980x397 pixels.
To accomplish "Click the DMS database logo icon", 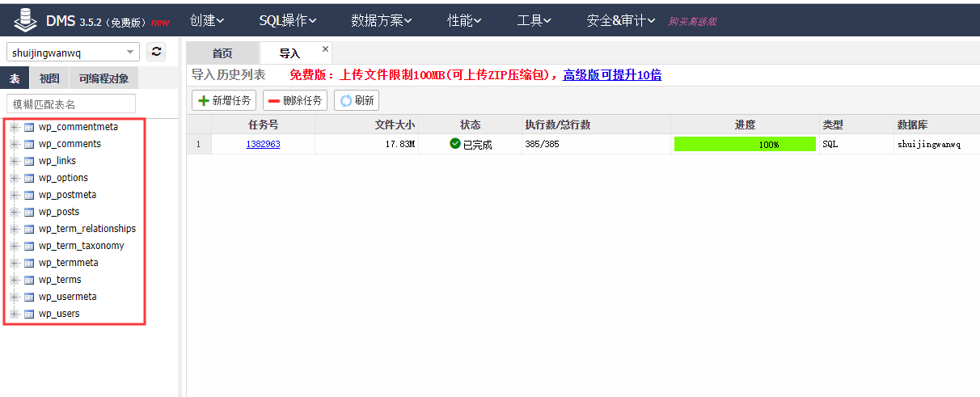I will click(x=24, y=20).
